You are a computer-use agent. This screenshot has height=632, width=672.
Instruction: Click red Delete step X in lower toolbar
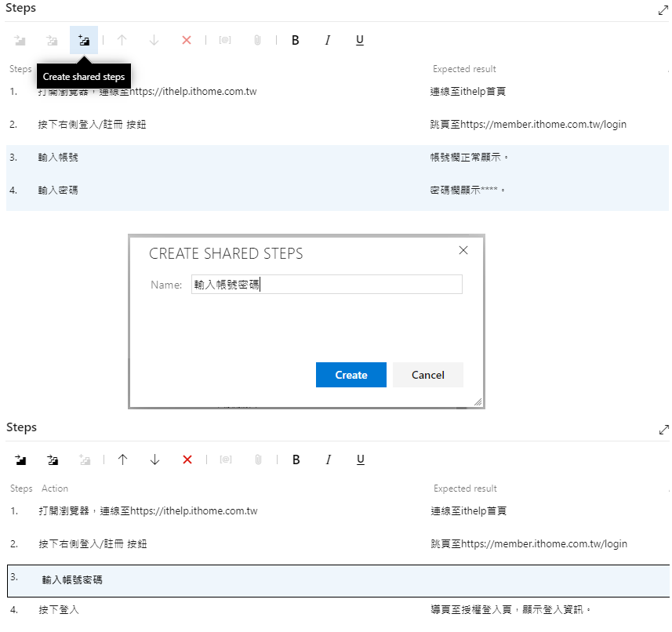click(x=187, y=459)
